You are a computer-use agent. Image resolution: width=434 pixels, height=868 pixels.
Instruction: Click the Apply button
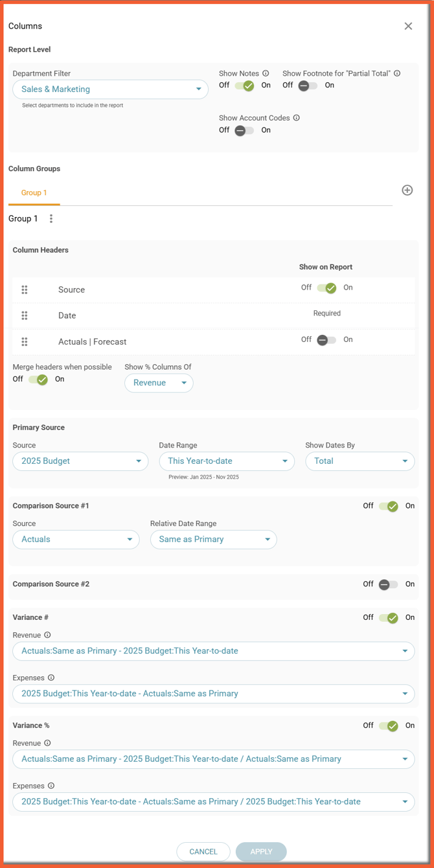point(261,852)
